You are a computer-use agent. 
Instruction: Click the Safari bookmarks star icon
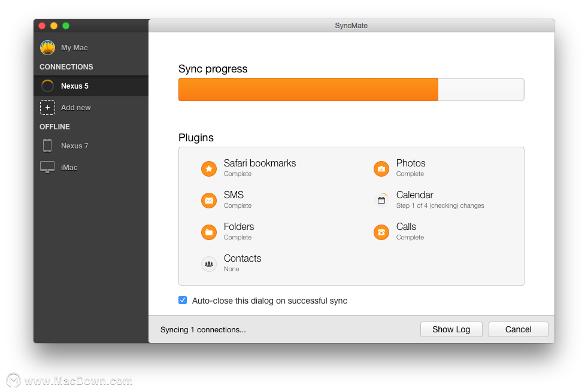(x=209, y=169)
